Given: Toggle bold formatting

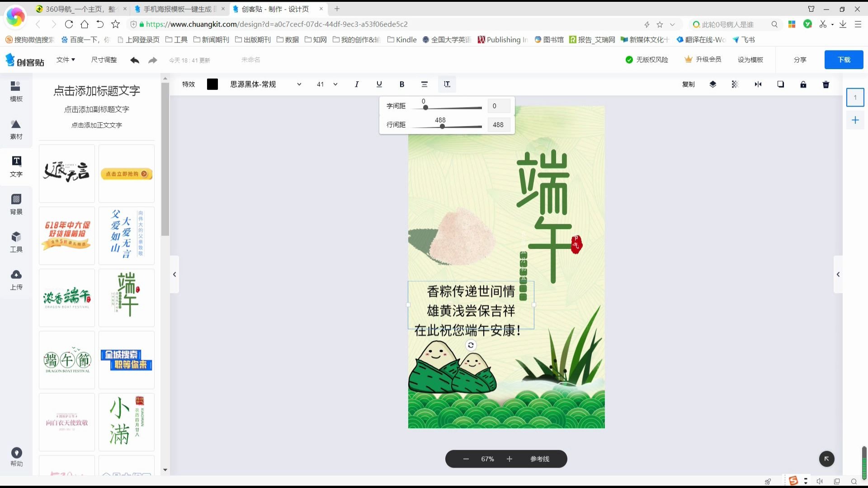Looking at the screenshot, I should tap(401, 84).
